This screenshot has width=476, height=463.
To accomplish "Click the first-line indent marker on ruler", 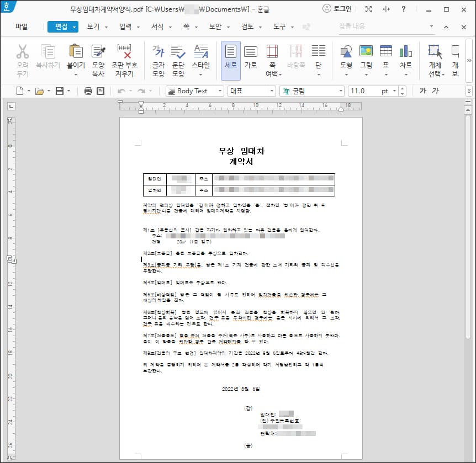I will 141,104.
